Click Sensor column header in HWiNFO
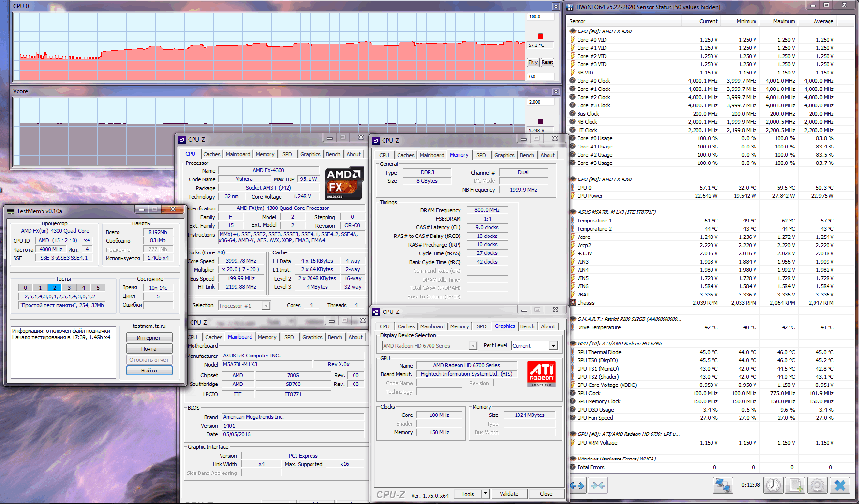 [x=624, y=21]
